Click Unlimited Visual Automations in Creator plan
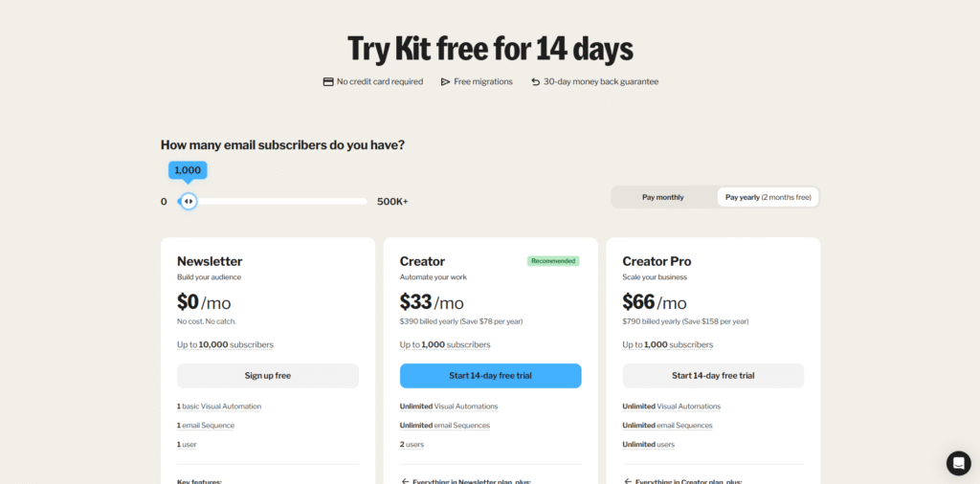This screenshot has width=980, height=484. tap(449, 407)
